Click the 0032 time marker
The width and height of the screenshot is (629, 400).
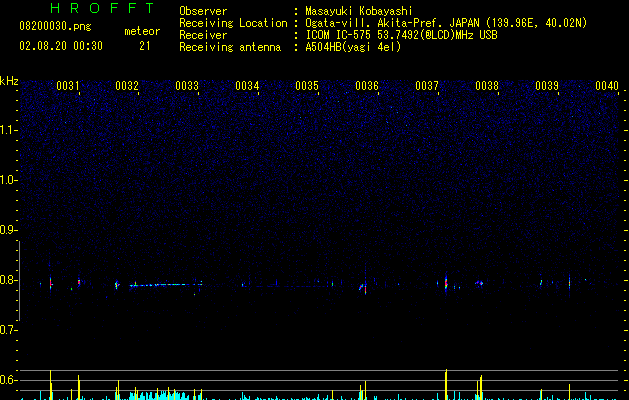pyautogui.click(x=127, y=86)
